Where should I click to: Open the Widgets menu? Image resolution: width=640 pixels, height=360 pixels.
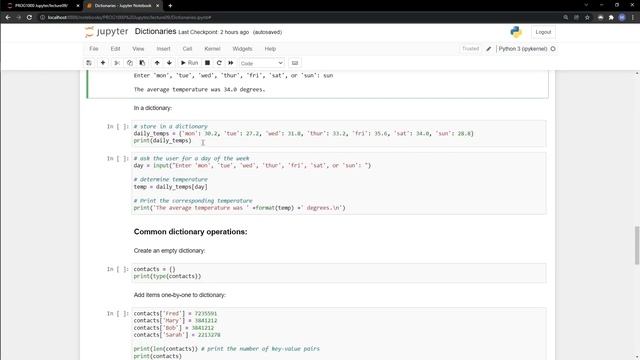(242, 49)
